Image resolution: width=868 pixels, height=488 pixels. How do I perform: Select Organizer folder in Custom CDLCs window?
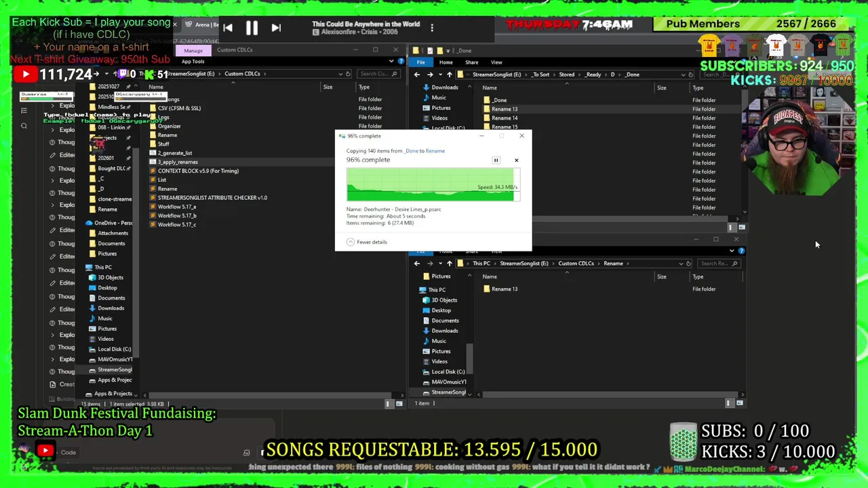[x=169, y=126]
